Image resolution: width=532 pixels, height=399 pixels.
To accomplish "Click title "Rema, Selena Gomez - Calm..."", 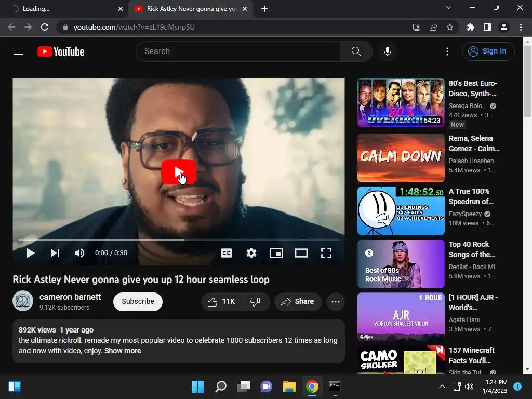I will tap(474, 143).
